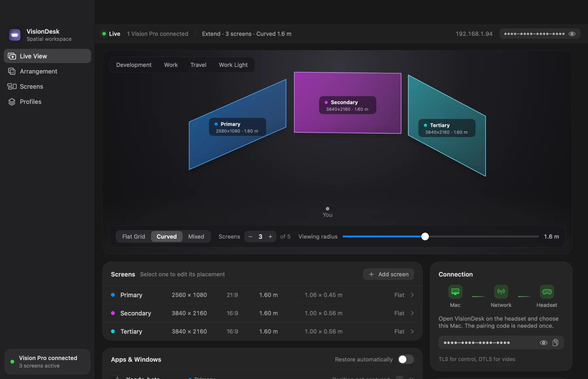588x379 pixels.
Task: Click the Tertiary screen label badge
Action: pos(447,128)
